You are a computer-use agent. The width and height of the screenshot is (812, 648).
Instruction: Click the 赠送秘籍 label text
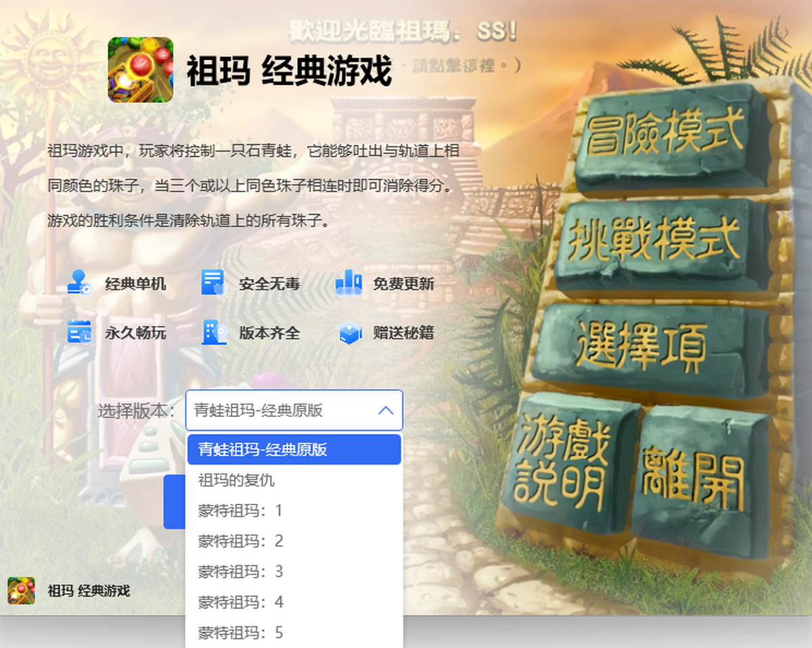(x=404, y=333)
